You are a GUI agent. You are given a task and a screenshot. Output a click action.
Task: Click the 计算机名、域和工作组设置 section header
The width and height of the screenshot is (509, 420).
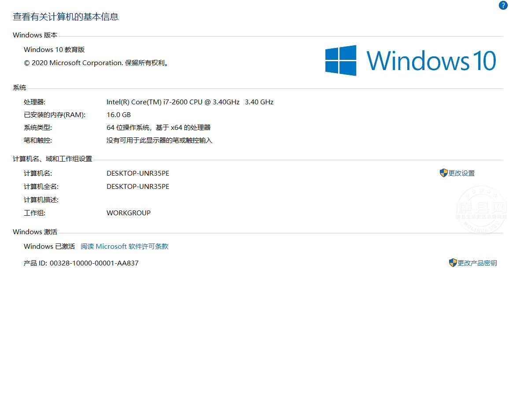[x=52, y=159]
